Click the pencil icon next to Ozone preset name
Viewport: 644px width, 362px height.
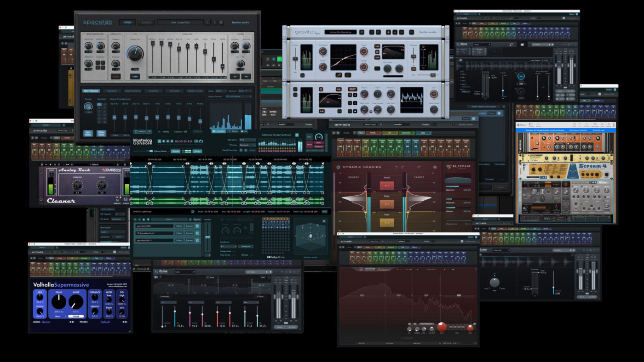click(x=194, y=271)
